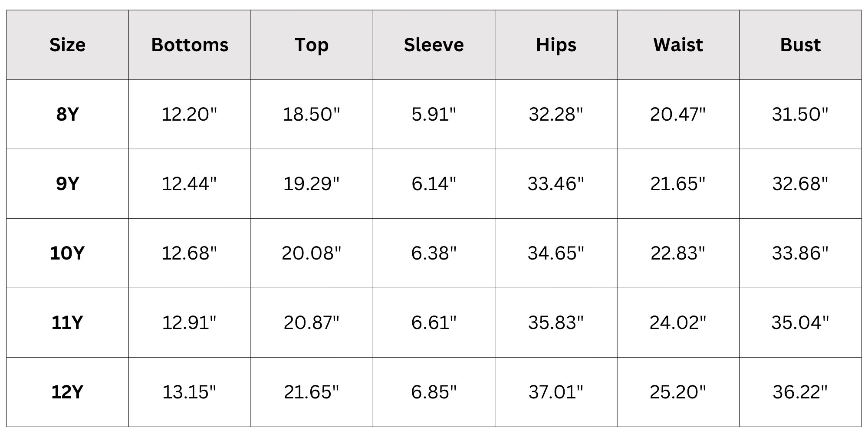The image size is (868, 434).
Task: Select the Bottoms column header
Action: (x=190, y=45)
